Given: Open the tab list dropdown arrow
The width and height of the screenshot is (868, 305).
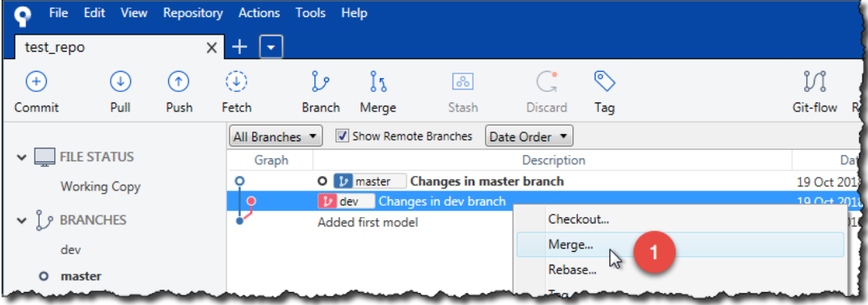Looking at the screenshot, I should click(271, 48).
